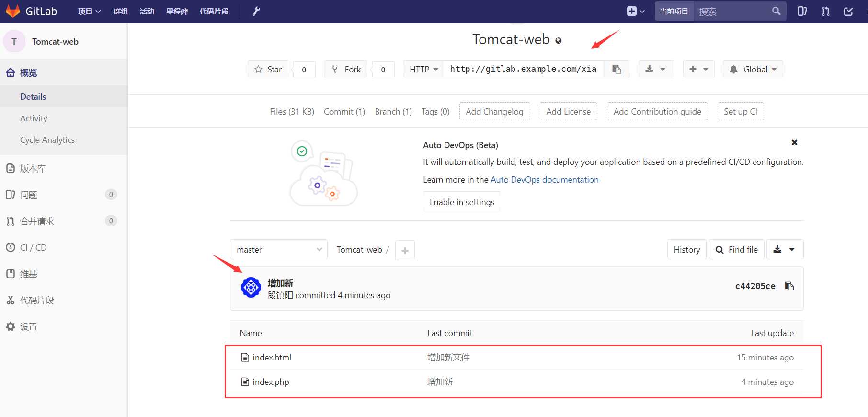Open the Files (31 KB) link
Image resolution: width=868 pixels, height=417 pixels.
(292, 111)
